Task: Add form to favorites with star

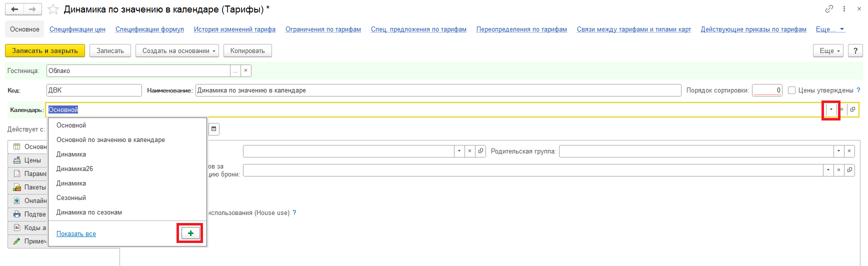Action: [53, 9]
